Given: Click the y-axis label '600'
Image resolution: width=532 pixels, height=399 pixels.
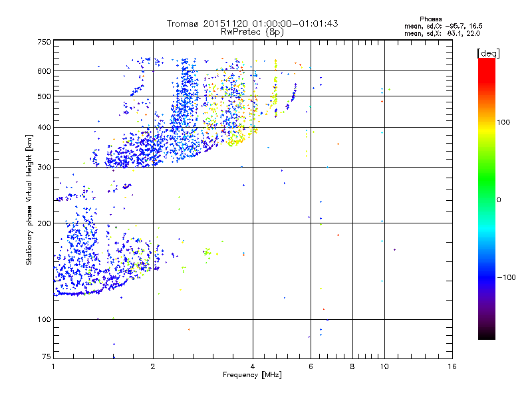Looking at the screenshot, I should point(44,71).
